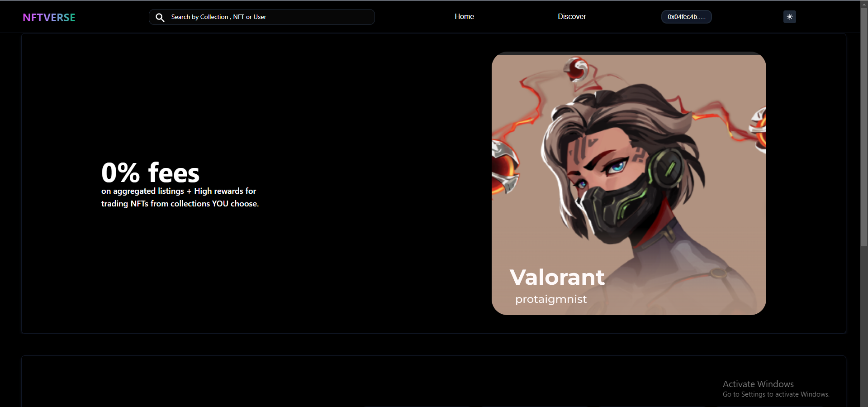Viewport: 868px width, 407px height.
Task: Click the scrollbar up arrow
Action: (864, 4)
